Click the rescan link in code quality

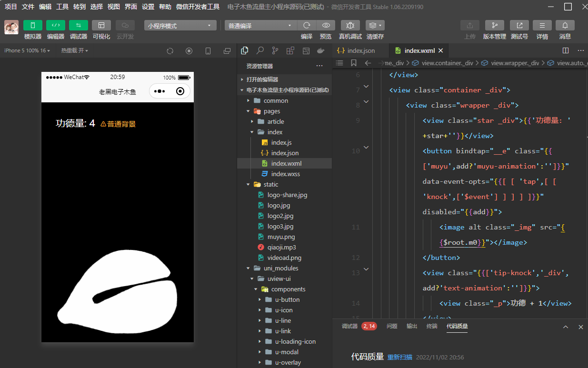pyautogui.click(x=400, y=357)
